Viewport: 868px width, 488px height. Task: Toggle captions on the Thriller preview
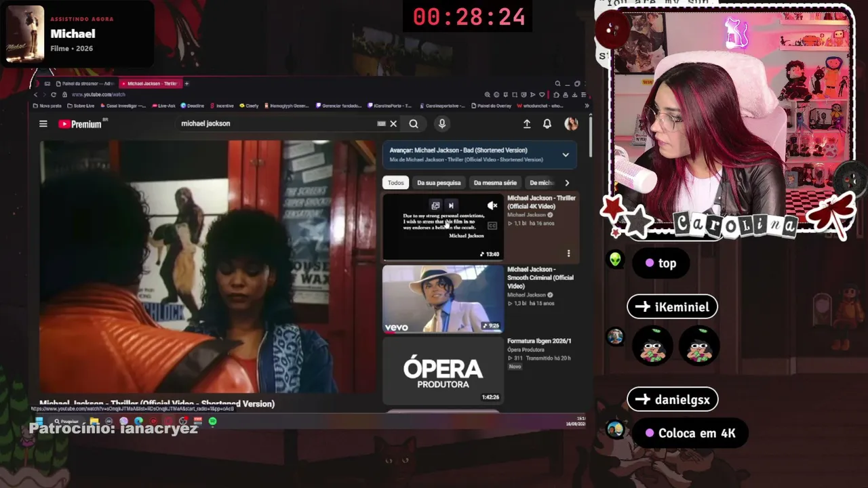click(492, 226)
